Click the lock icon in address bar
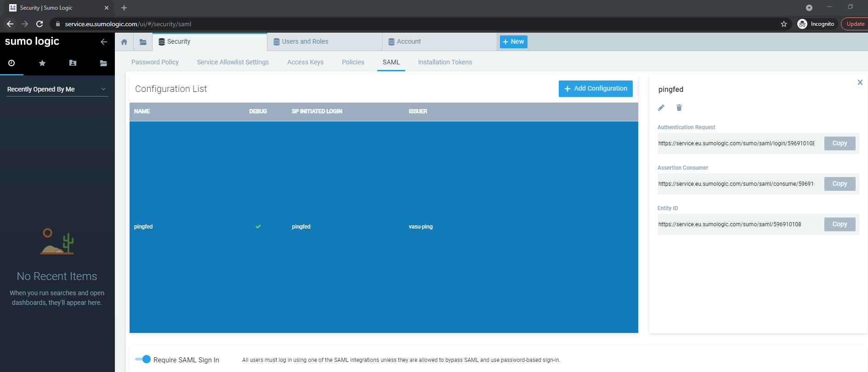 57,24
